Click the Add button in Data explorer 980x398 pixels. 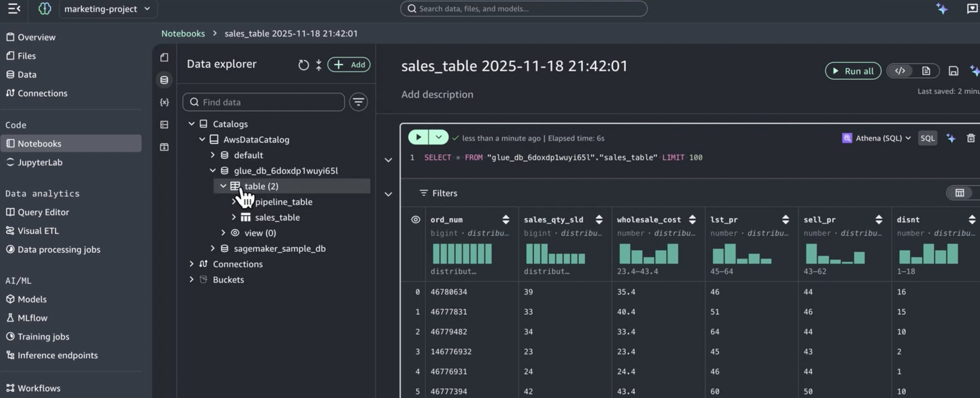(x=349, y=64)
